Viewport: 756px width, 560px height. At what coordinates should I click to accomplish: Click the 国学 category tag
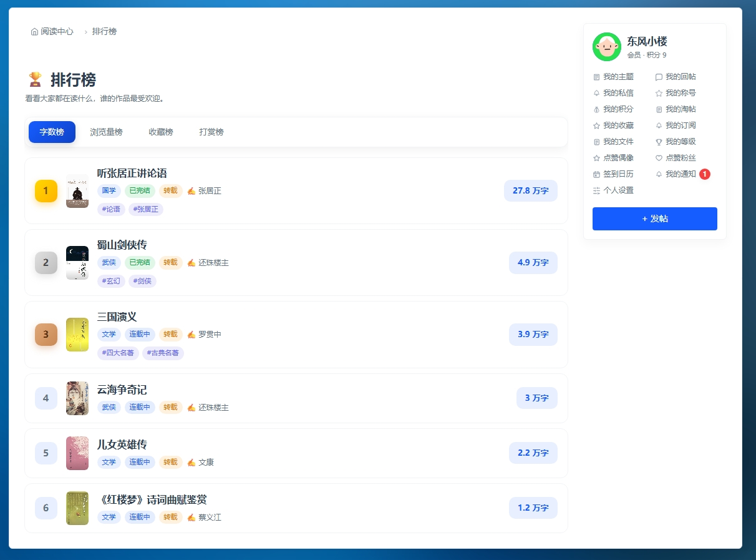coord(109,190)
